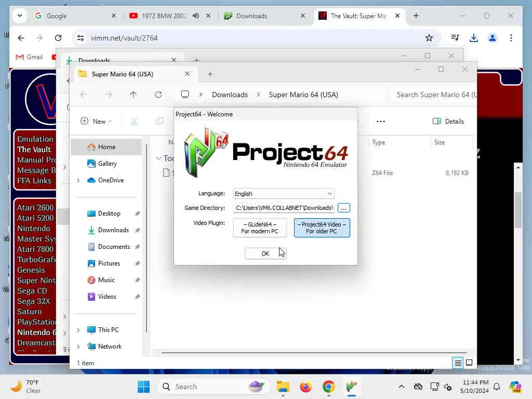
Task: Unpin Videos using its pin icon
Action: (137, 297)
